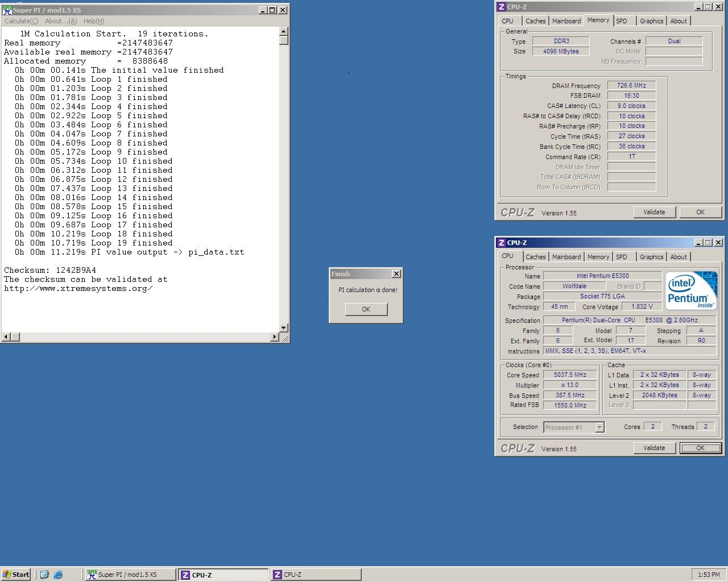Click Super PI scrollbar up arrow
728x582 pixels.
coord(284,32)
